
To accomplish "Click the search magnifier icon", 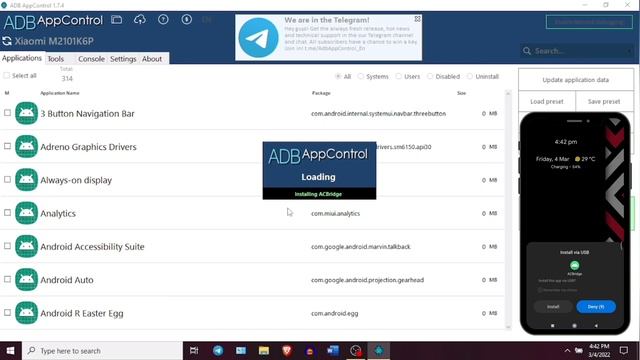I will coord(527,51).
